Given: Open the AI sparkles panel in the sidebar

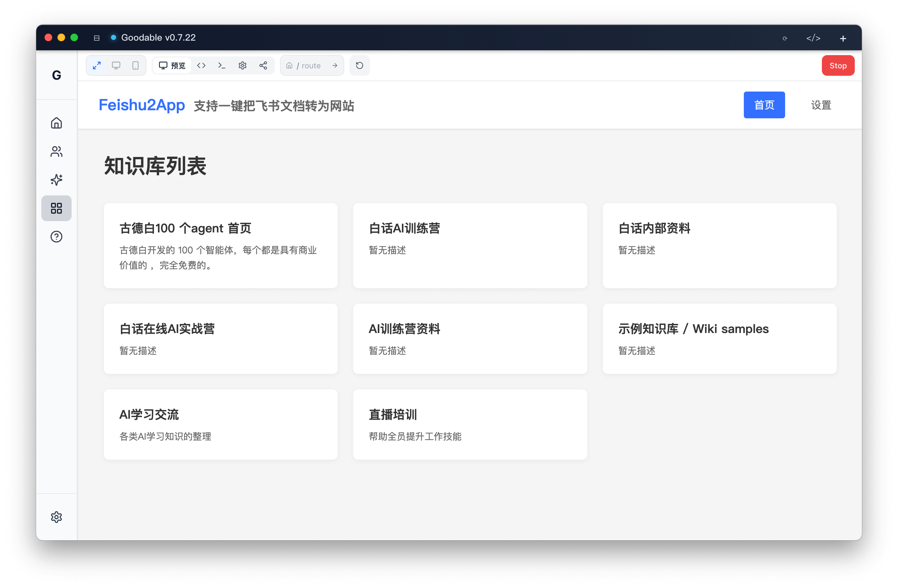Looking at the screenshot, I should [56, 180].
